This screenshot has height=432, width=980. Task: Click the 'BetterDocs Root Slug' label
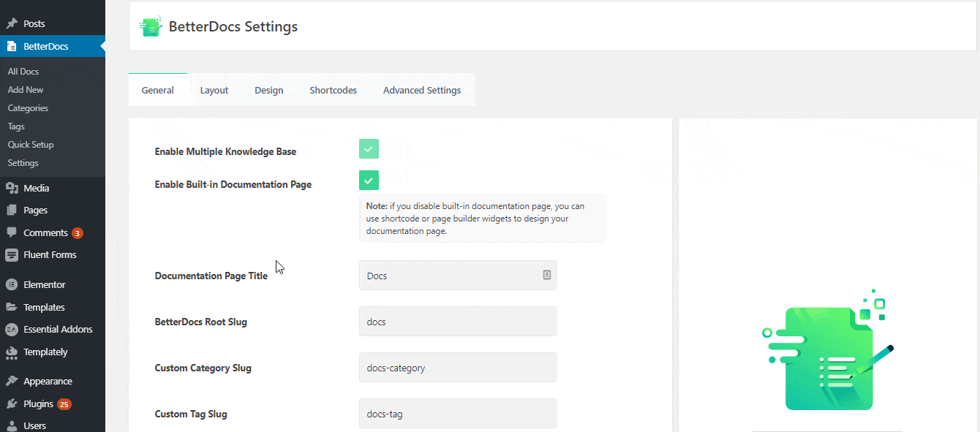pyautogui.click(x=201, y=322)
